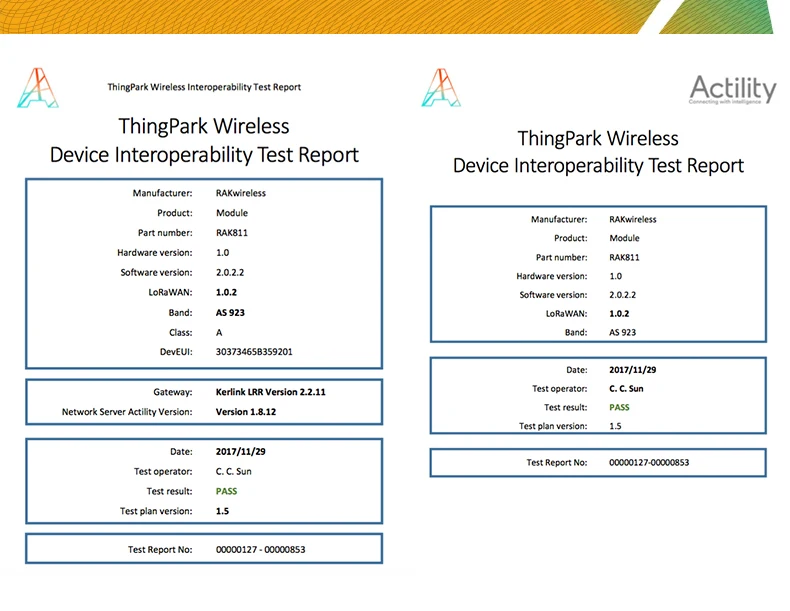Select the value 'Version 1.8.12'
This screenshot has width=790, height=611.
[x=246, y=412]
